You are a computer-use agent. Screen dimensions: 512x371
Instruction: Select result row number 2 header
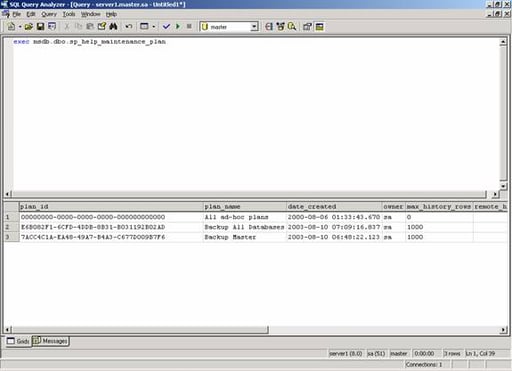pyautogui.click(x=11, y=227)
